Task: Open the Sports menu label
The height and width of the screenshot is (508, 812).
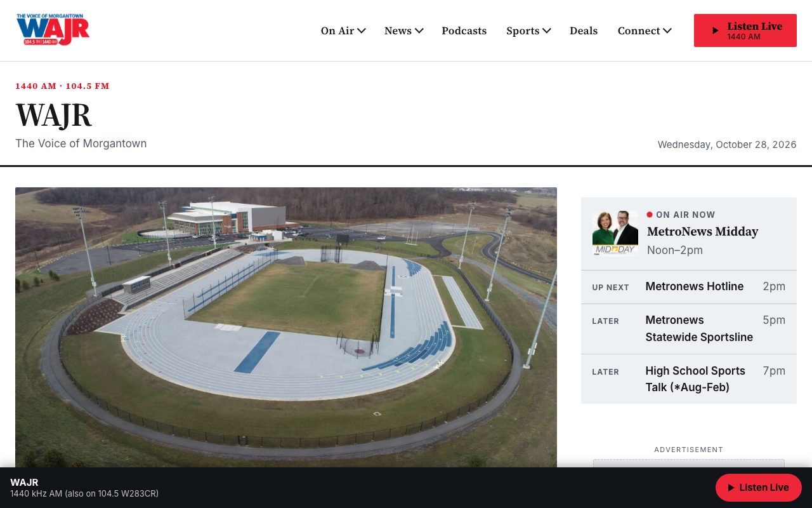Action: (523, 30)
